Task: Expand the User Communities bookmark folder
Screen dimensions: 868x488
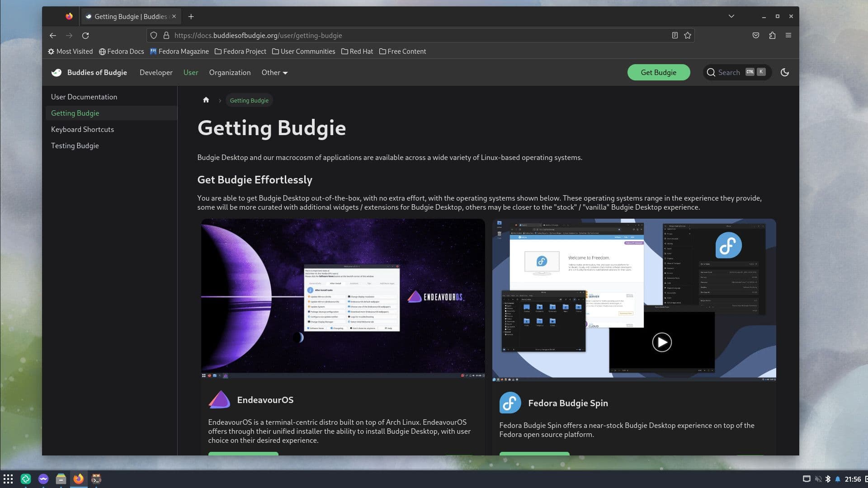Action: (303, 52)
